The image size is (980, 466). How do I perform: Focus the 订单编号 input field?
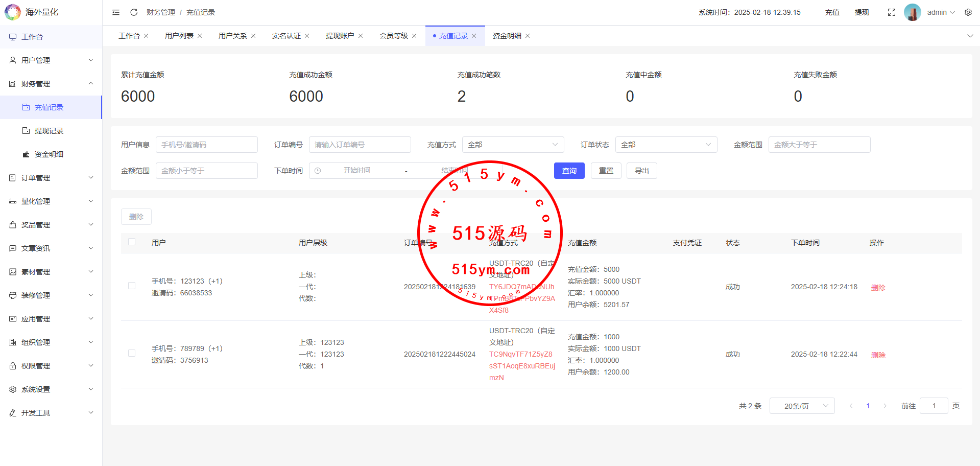click(x=360, y=145)
